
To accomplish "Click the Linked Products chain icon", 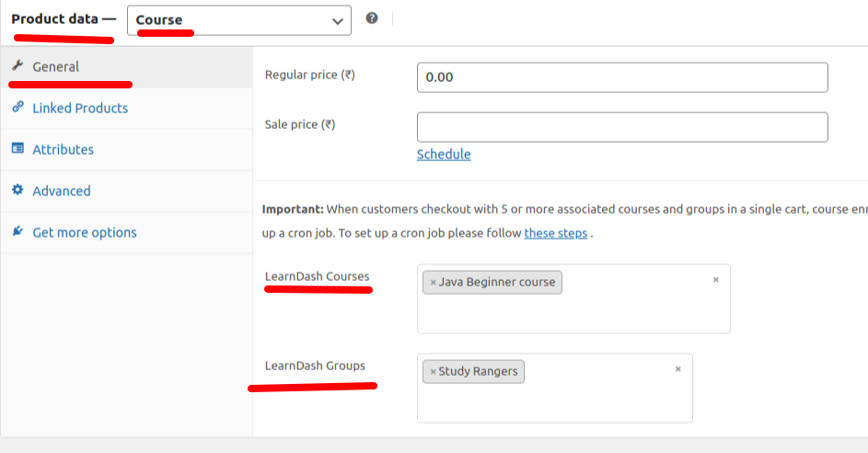I will (17, 108).
